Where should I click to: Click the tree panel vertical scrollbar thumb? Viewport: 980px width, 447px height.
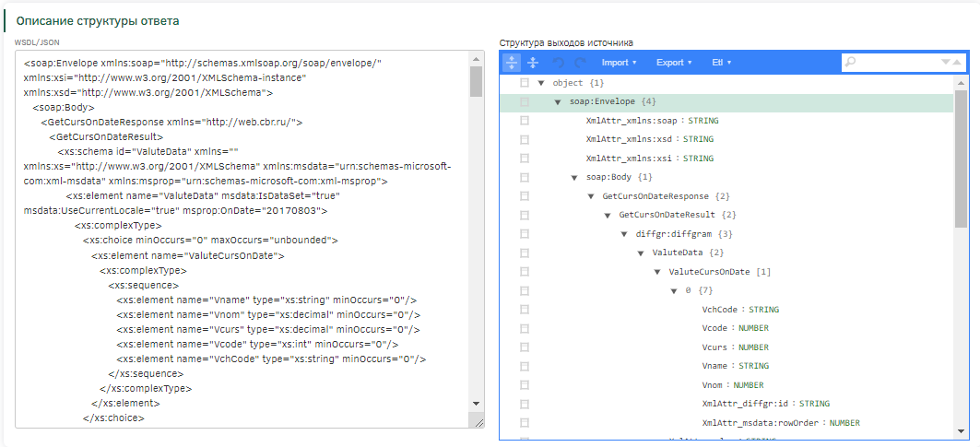[961, 159]
